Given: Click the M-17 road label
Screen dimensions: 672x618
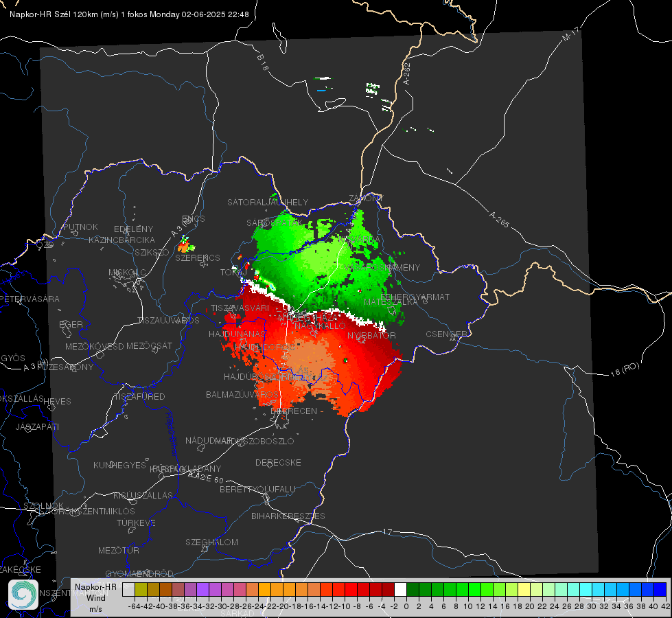Looking at the screenshot, I should pos(570,34).
